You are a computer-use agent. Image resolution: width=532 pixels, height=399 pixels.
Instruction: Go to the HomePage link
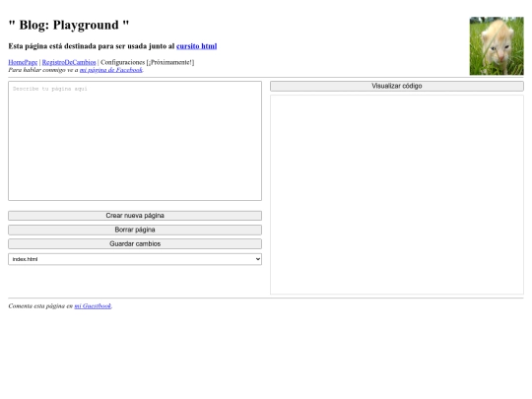tap(23, 62)
